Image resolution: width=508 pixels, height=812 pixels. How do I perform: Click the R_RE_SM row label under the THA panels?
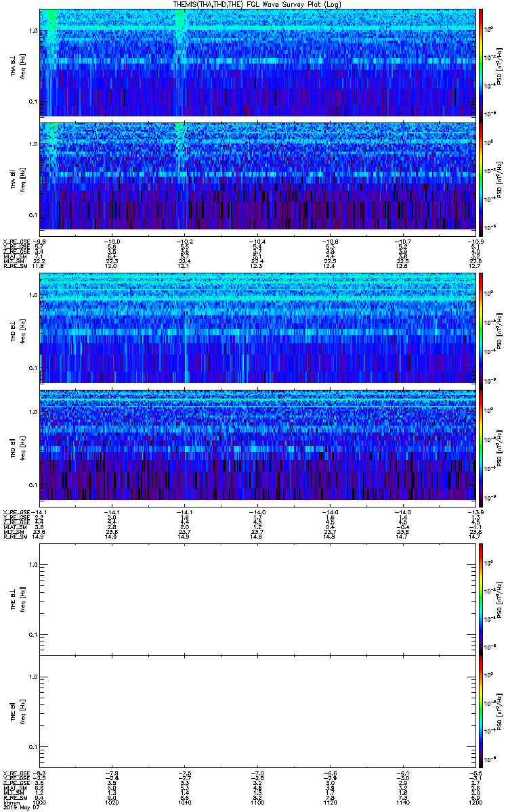tap(15, 267)
